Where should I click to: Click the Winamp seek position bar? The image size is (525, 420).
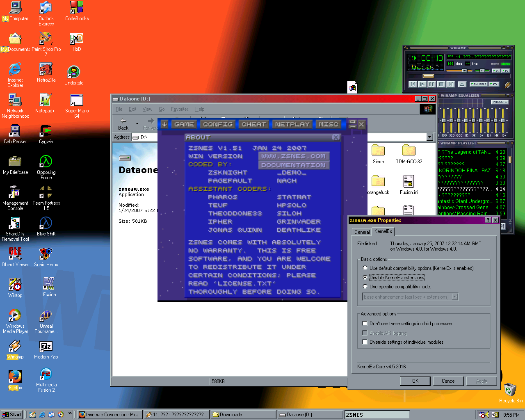[x=459, y=76]
